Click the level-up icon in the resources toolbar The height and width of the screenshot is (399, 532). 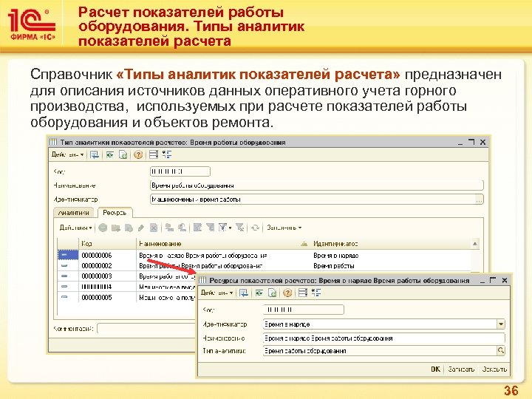point(183,228)
